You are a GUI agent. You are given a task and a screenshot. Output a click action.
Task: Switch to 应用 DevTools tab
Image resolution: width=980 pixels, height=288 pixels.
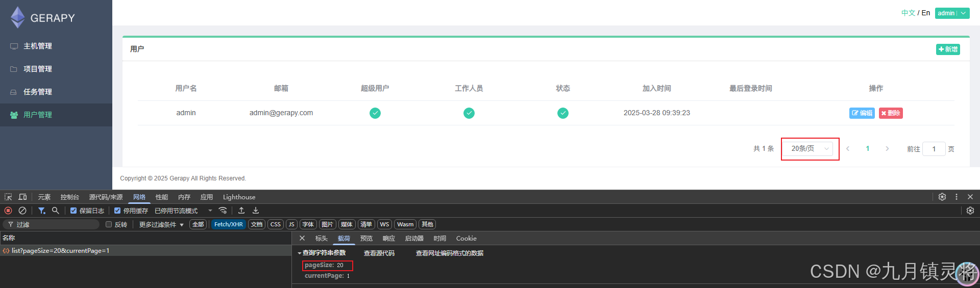point(207,197)
